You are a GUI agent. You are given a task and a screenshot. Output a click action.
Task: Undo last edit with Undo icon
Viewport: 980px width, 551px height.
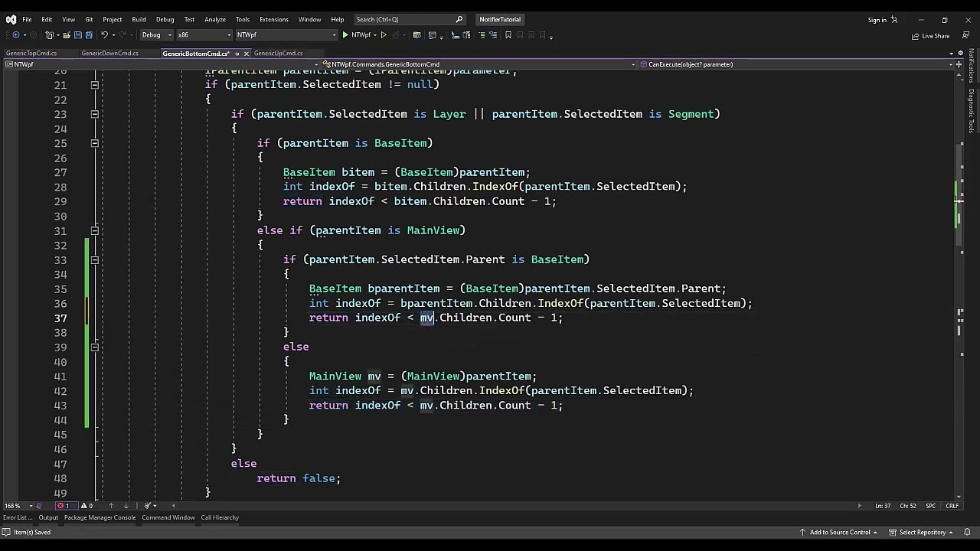[x=104, y=34]
